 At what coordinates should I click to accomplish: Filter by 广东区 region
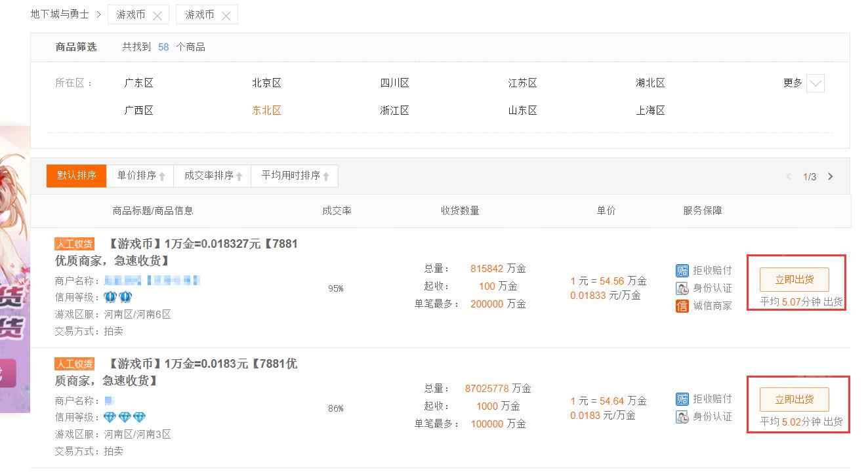pyautogui.click(x=138, y=83)
